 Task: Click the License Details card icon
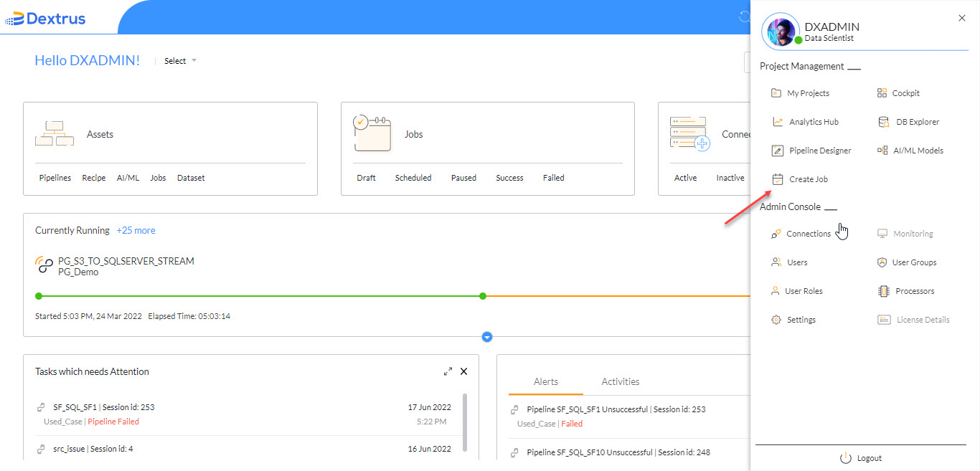point(884,320)
